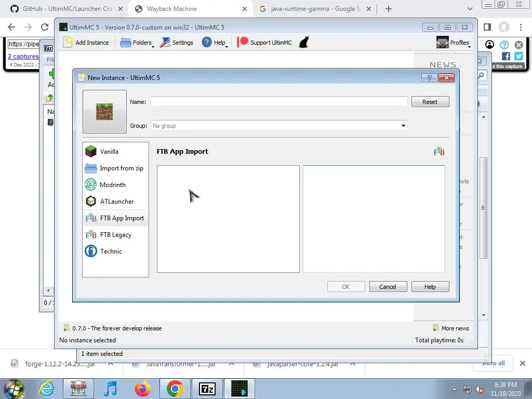Open Wayback user account icon

pyautogui.click(x=489, y=45)
